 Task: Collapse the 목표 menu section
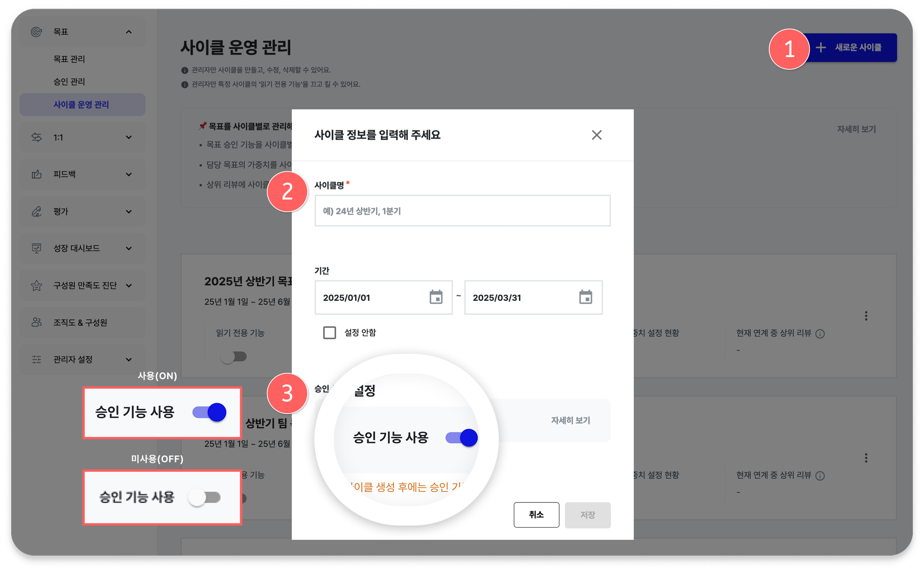point(129,32)
